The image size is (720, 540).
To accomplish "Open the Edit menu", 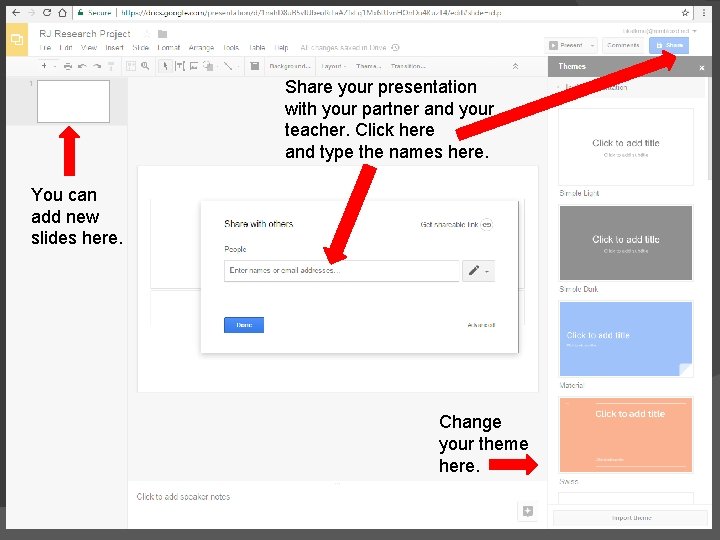I will (66, 48).
